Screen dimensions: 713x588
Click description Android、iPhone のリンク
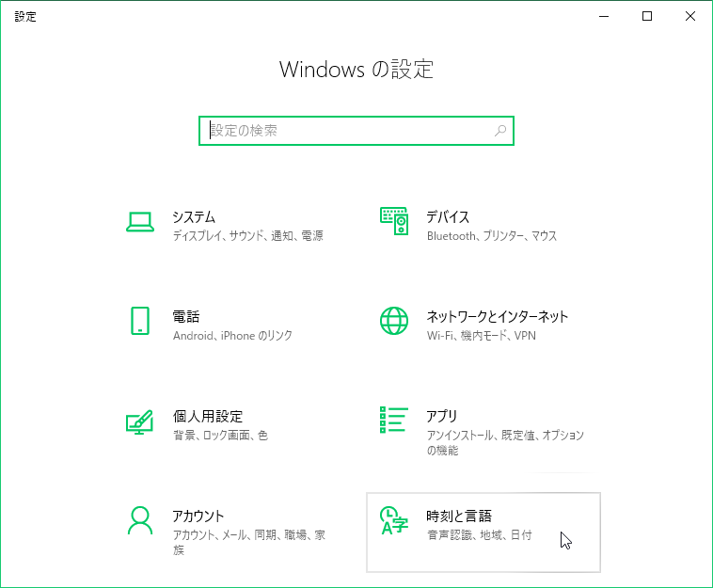(232, 336)
